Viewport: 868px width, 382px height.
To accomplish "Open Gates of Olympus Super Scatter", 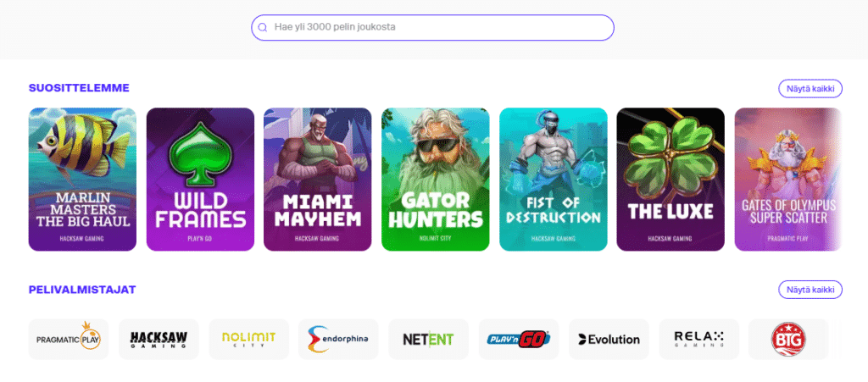I will (787, 180).
